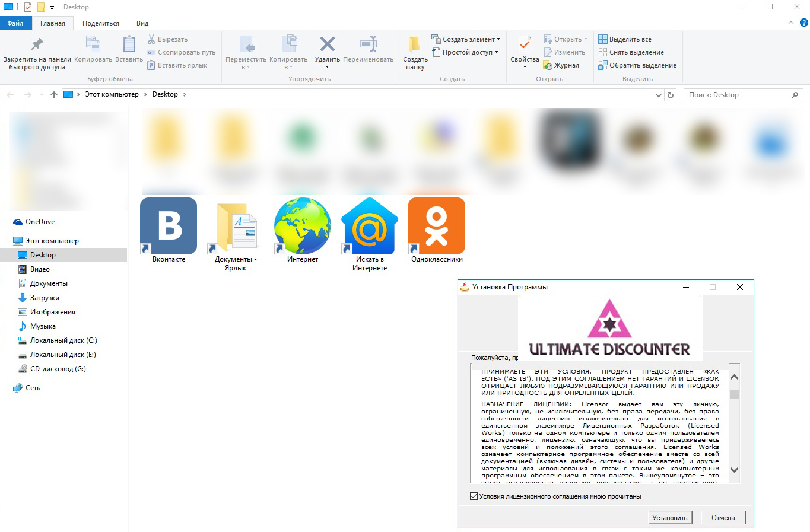The image size is (810, 532).
Task: Click the Переименовать ribbon icon
Action: 369,44
